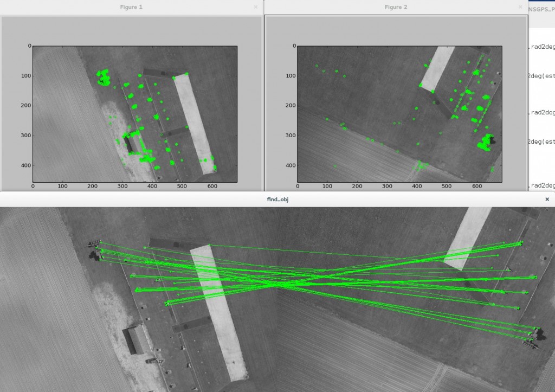Click the Figure 2 title bar to focus it
This screenshot has height=392, width=555.
[395, 7]
